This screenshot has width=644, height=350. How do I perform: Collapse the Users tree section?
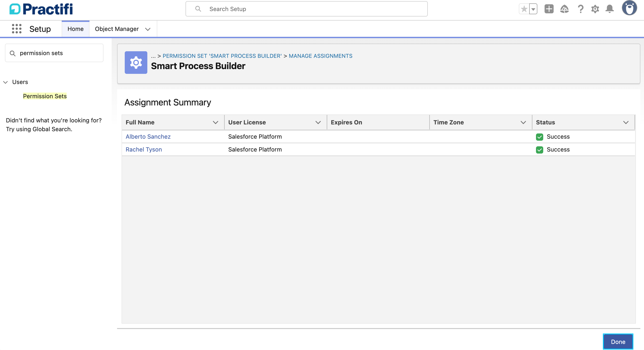[x=5, y=82]
